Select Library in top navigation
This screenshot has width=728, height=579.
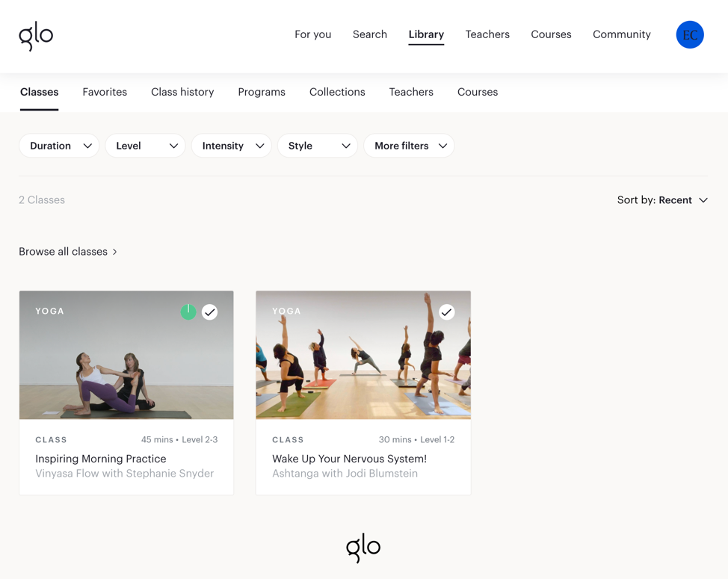coord(426,35)
